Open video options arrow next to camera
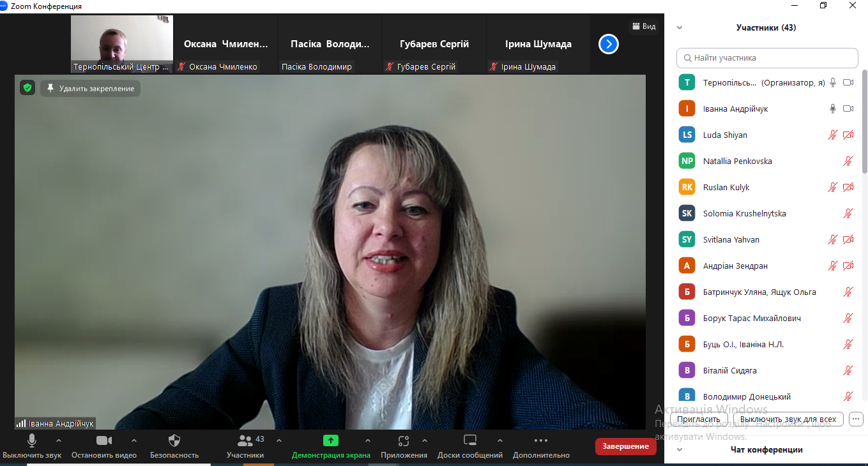This screenshot has height=466, width=868. (134, 440)
